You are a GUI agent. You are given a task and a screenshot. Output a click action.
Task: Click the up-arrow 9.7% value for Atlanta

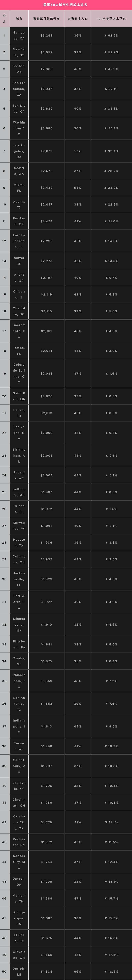(x=111, y=277)
